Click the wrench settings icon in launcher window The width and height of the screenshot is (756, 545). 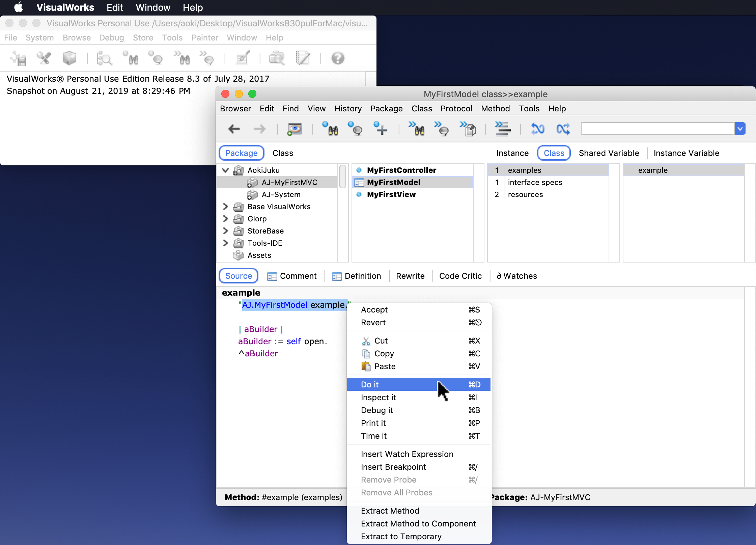[x=44, y=58]
